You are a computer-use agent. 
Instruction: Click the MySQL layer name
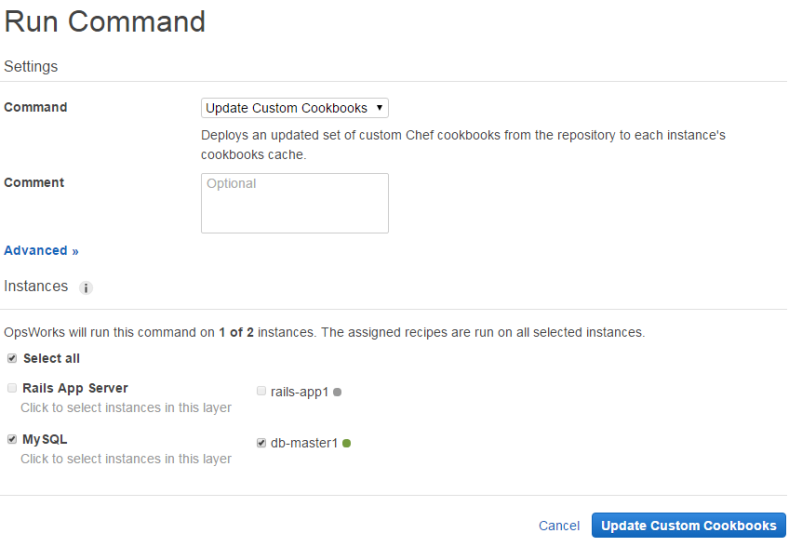(45, 439)
